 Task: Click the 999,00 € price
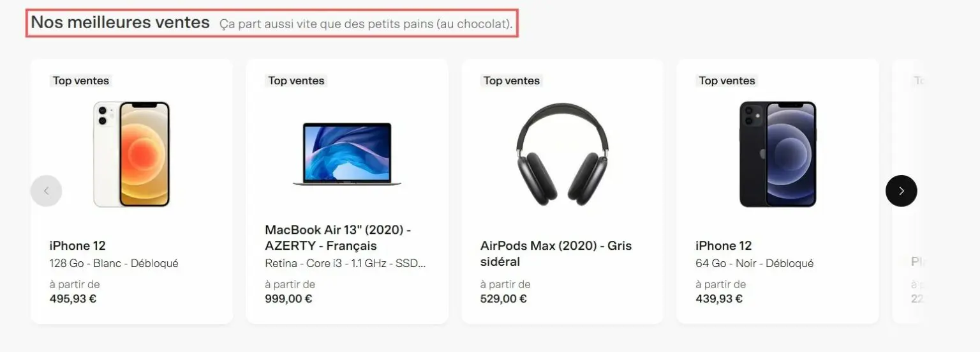(x=288, y=298)
